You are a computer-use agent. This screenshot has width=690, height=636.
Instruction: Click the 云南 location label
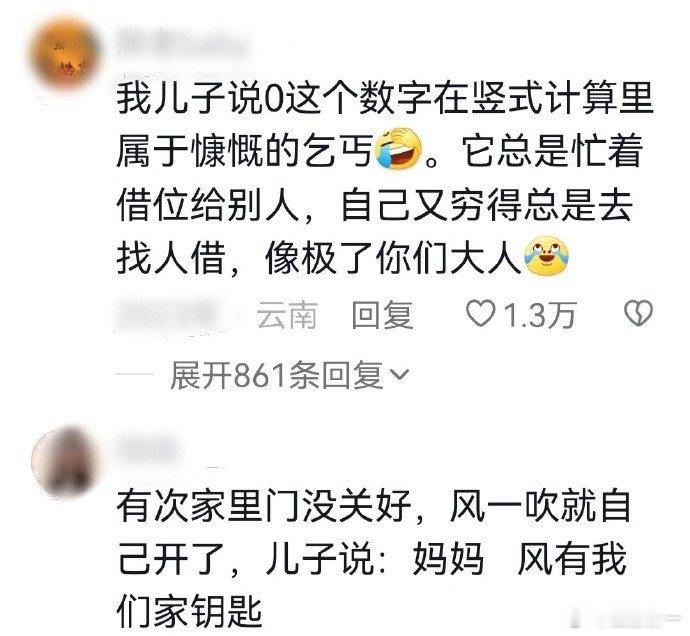click(x=287, y=314)
